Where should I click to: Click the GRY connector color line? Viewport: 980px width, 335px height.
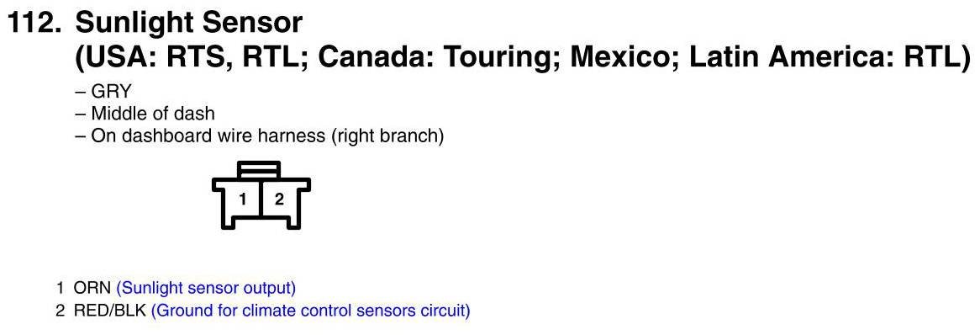tap(103, 92)
